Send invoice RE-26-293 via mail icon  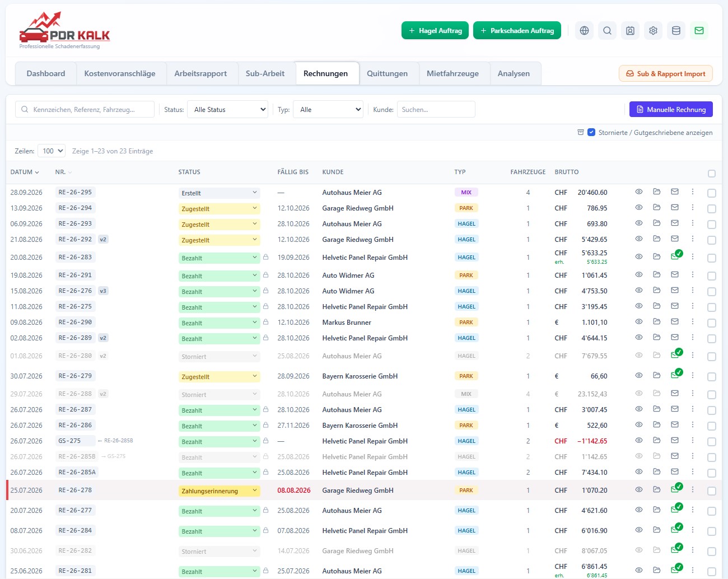tap(674, 223)
